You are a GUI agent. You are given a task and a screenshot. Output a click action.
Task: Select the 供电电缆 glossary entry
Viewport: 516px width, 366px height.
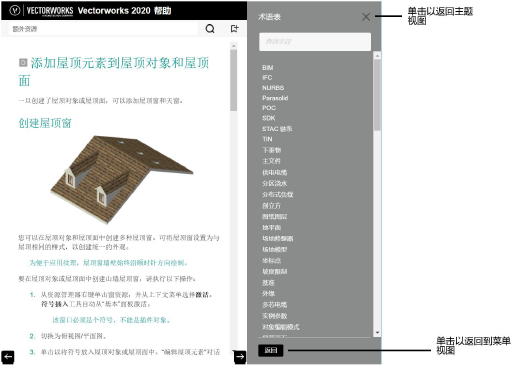274,172
